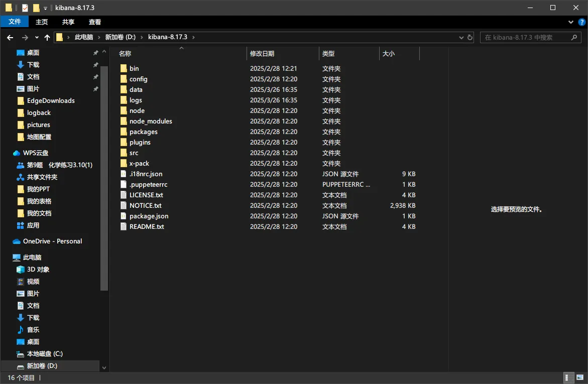The image size is (588, 384).
Task: Switch to the 共享 ribbon tab
Action: [x=68, y=22]
